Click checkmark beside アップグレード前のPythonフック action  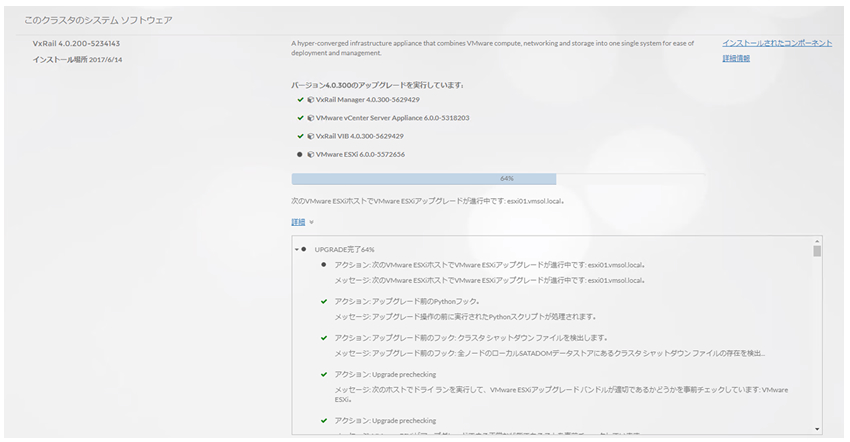click(x=324, y=302)
